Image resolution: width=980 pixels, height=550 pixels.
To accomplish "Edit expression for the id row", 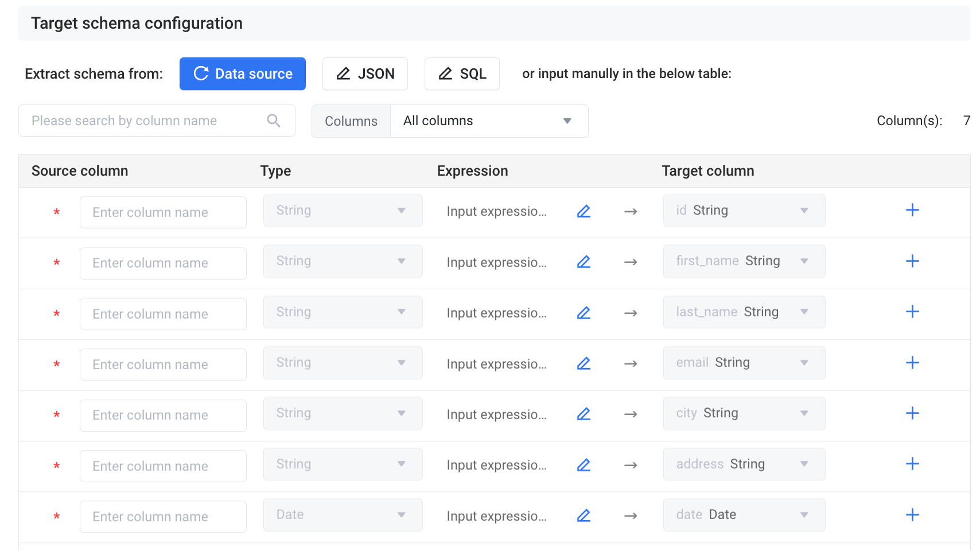I will pyautogui.click(x=584, y=211).
